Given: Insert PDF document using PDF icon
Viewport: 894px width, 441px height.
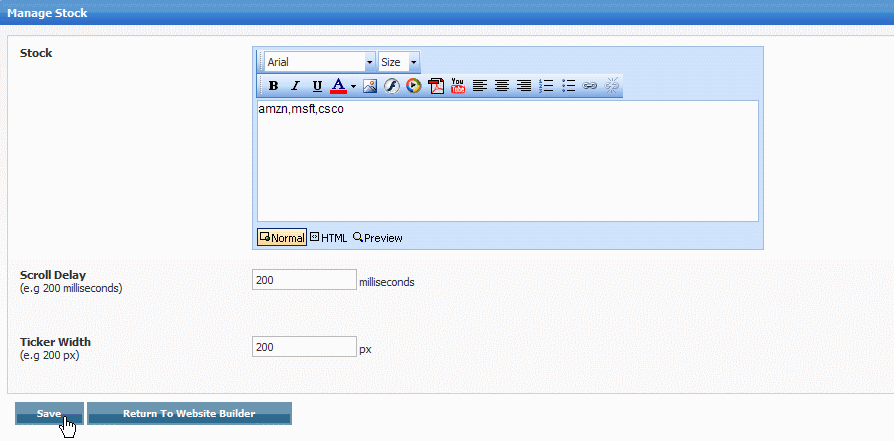Looking at the screenshot, I should (x=436, y=86).
